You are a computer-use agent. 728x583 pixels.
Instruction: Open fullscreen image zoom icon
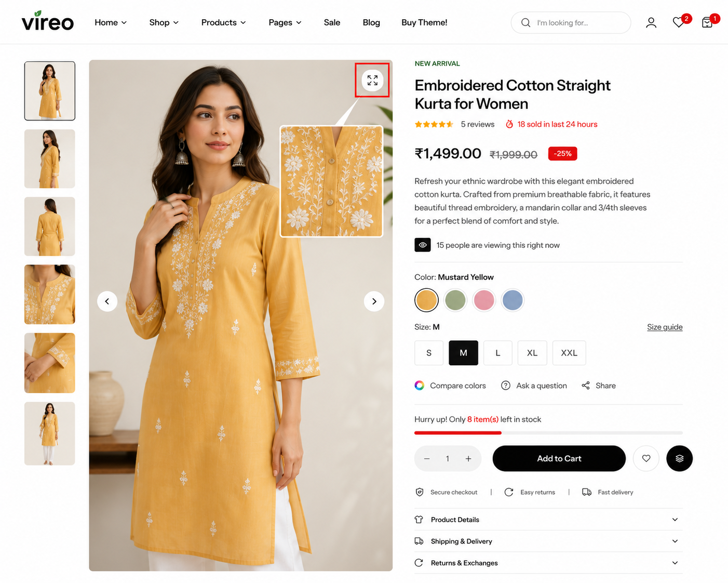tap(372, 81)
